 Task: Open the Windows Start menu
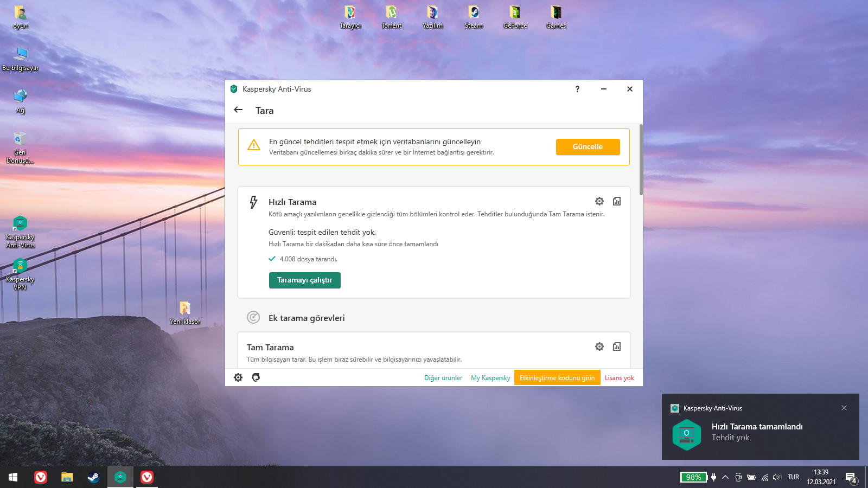13,477
